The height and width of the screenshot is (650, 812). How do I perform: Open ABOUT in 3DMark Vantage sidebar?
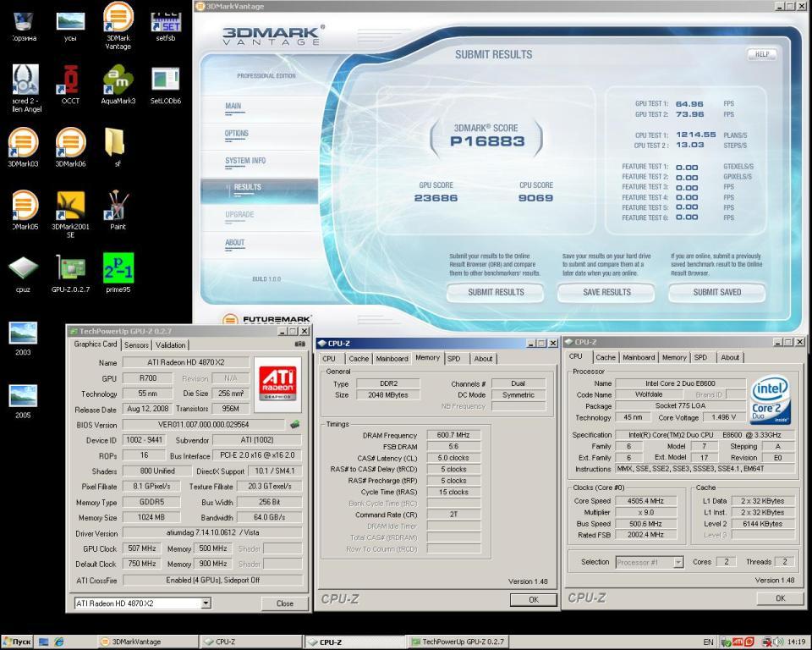point(234,243)
